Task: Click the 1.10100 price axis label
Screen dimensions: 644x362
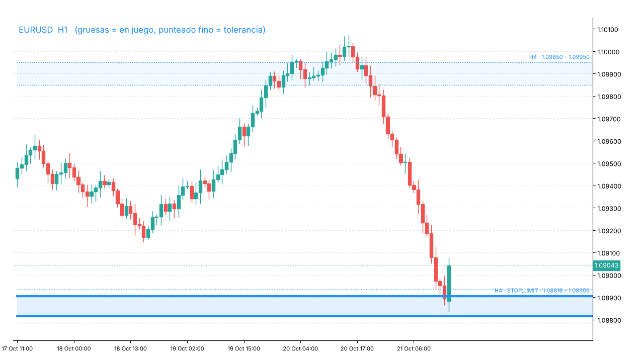Action: (x=608, y=30)
